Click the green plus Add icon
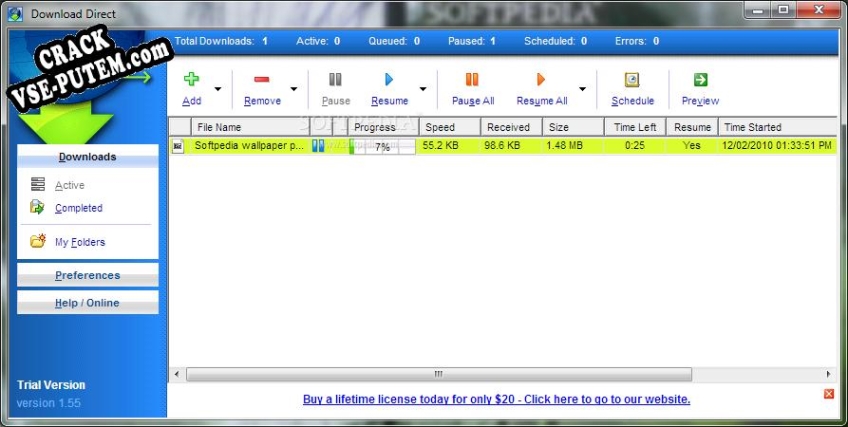This screenshot has height=427, width=848. [191, 80]
